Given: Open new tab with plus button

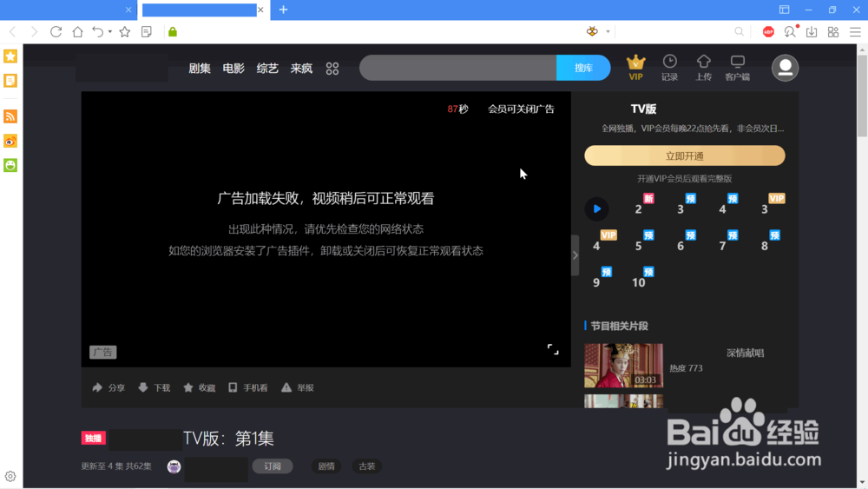Looking at the screenshot, I should [x=284, y=10].
